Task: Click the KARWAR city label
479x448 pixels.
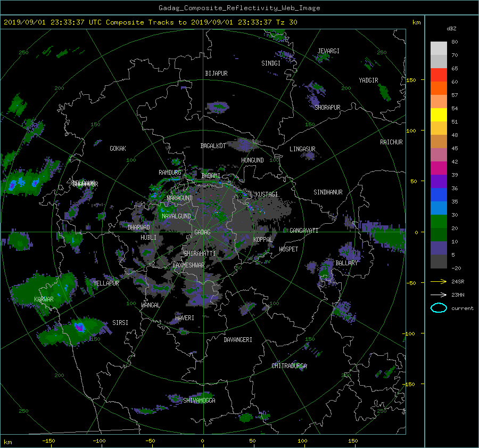Action: pyautogui.click(x=44, y=299)
